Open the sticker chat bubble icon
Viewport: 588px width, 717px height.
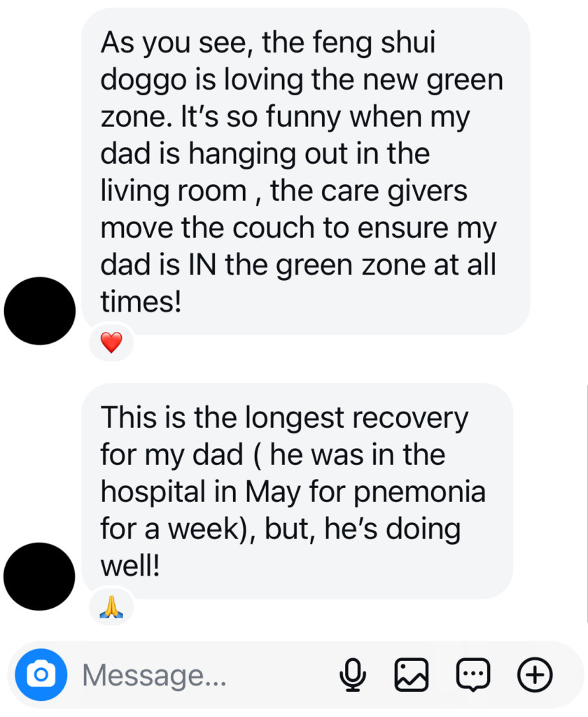(x=473, y=674)
